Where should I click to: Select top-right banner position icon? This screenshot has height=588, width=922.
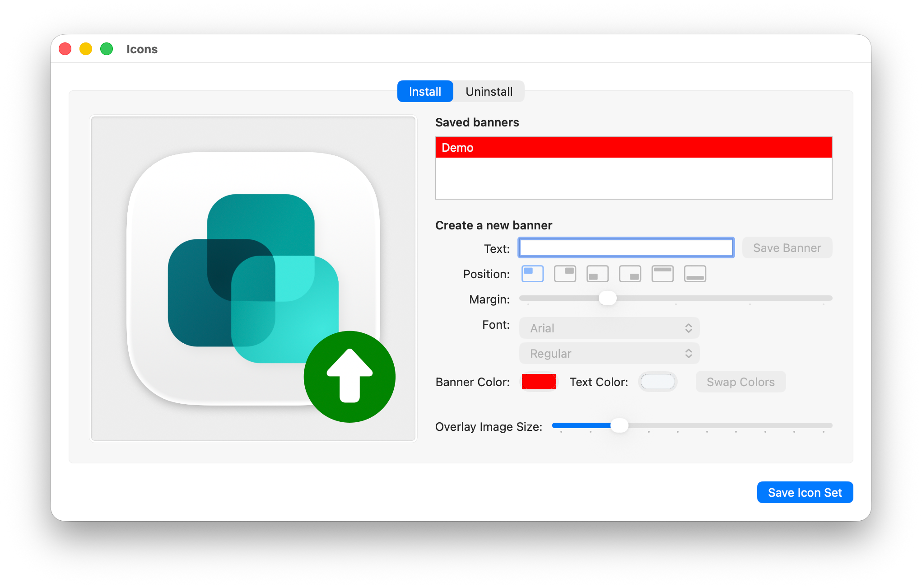[565, 274]
